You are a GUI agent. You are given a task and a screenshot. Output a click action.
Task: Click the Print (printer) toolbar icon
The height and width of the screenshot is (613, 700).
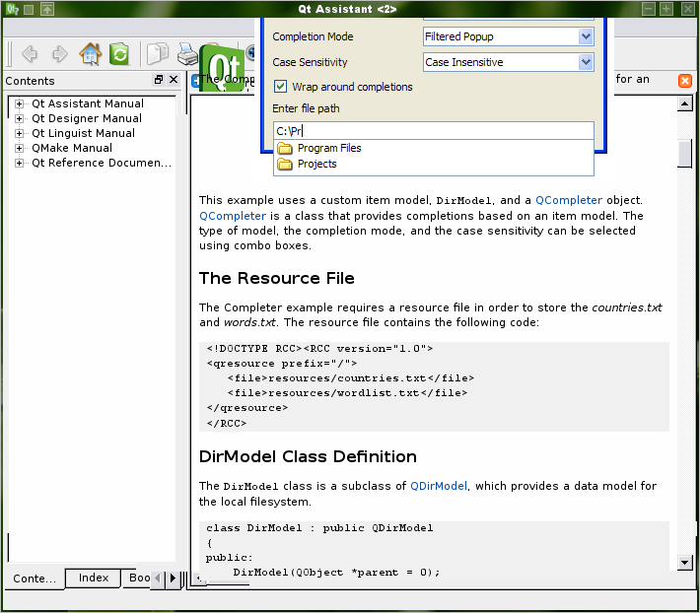click(x=187, y=54)
